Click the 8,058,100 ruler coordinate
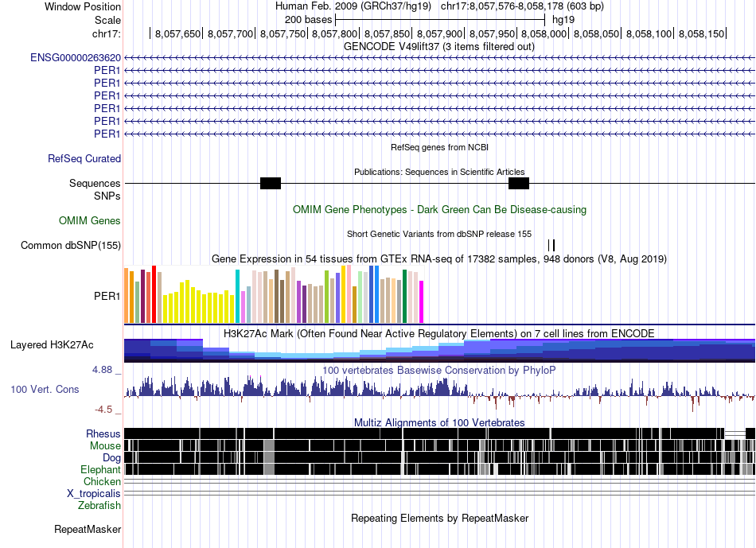 point(649,33)
